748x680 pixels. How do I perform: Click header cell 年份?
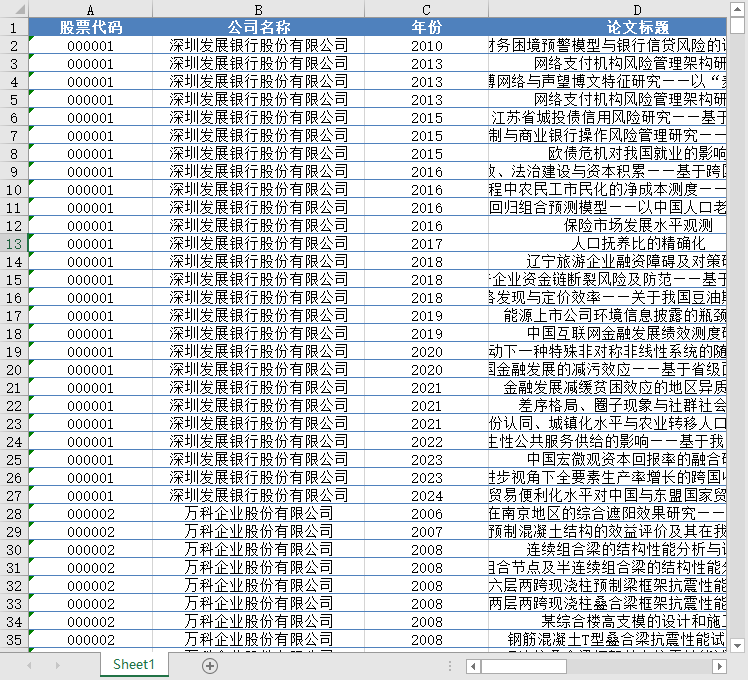point(426,28)
